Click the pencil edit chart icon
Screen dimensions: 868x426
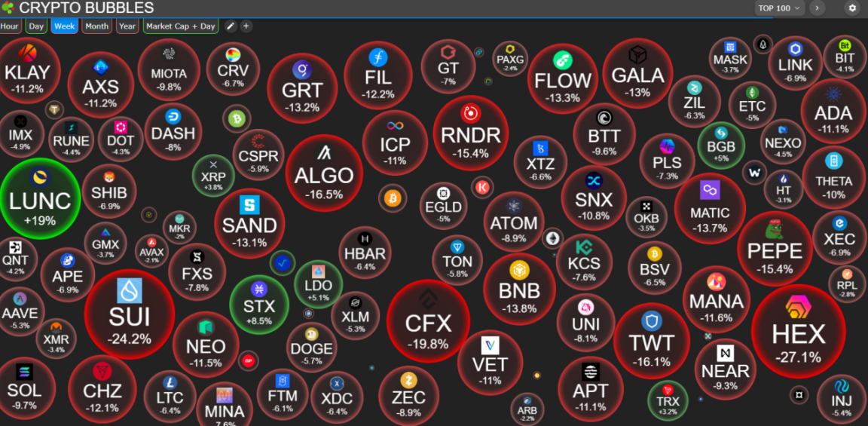pyautogui.click(x=231, y=26)
